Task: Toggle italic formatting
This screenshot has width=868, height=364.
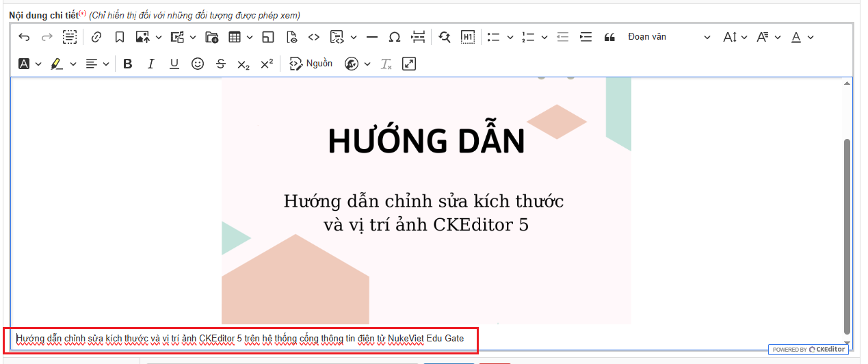Action: (x=151, y=64)
